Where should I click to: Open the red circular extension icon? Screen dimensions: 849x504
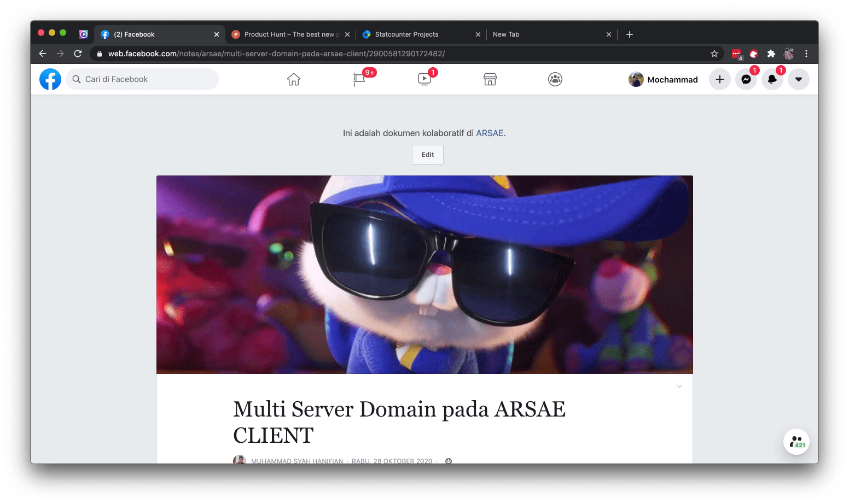pyautogui.click(x=754, y=54)
